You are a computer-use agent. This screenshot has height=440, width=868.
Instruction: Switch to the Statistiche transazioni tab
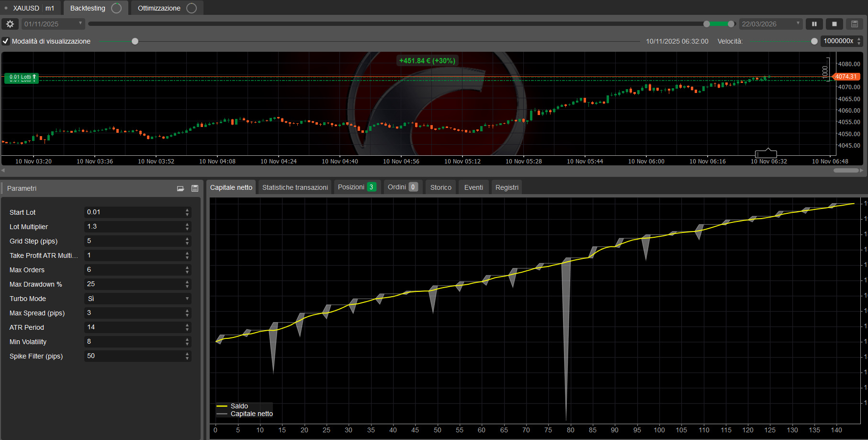coord(295,187)
